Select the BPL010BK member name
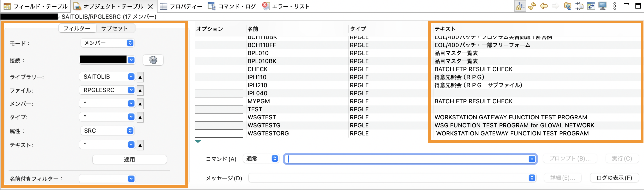The width and height of the screenshot is (644, 190). (262, 61)
